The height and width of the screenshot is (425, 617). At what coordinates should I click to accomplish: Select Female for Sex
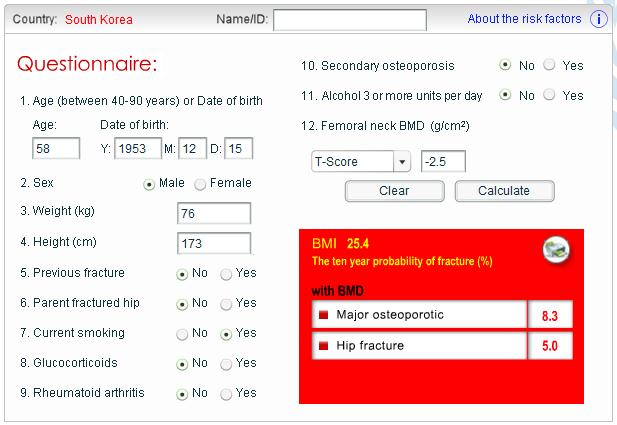(200, 184)
